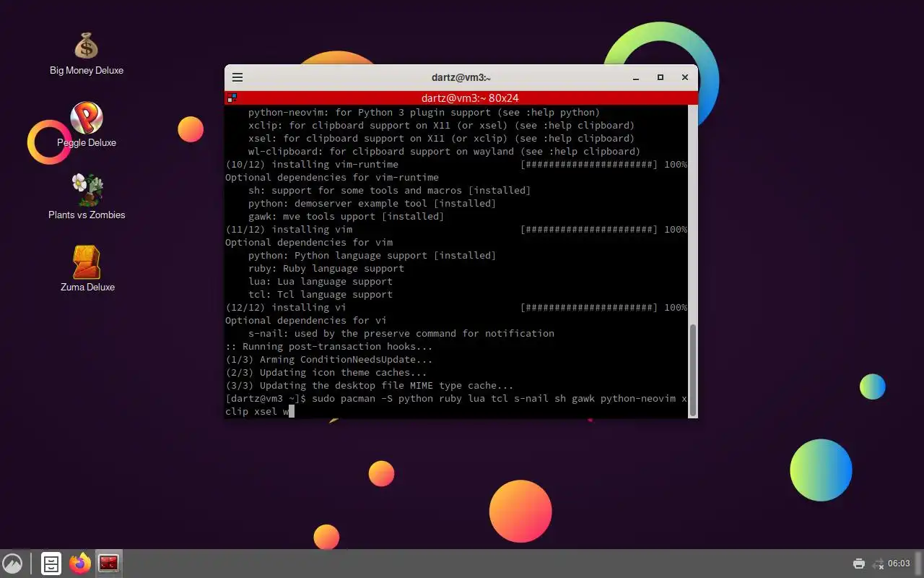
Task: Click the 'lua: Lua language support' line
Action: [x=321, y=282]
